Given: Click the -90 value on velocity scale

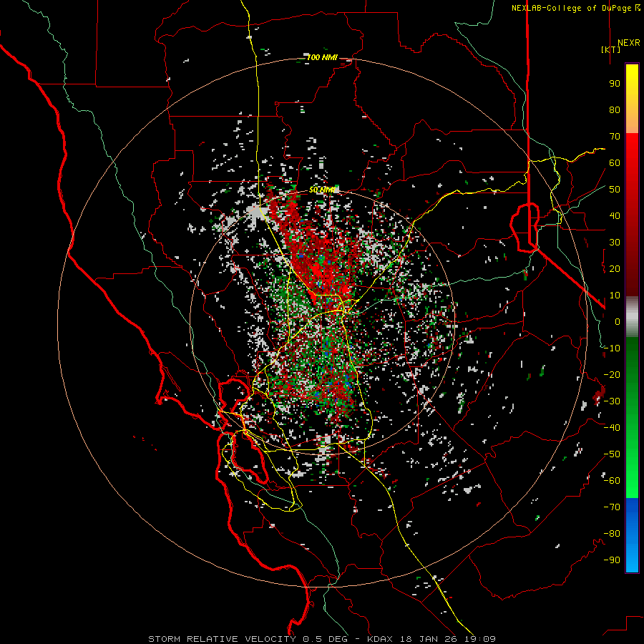Looking at the screenshot, I should click(612, 560).
